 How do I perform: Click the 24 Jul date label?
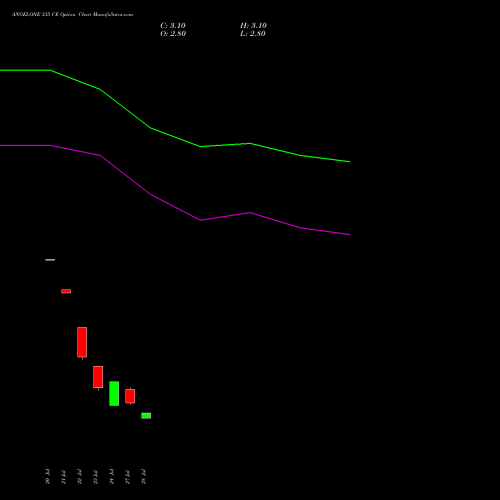[x=112, y=477]
